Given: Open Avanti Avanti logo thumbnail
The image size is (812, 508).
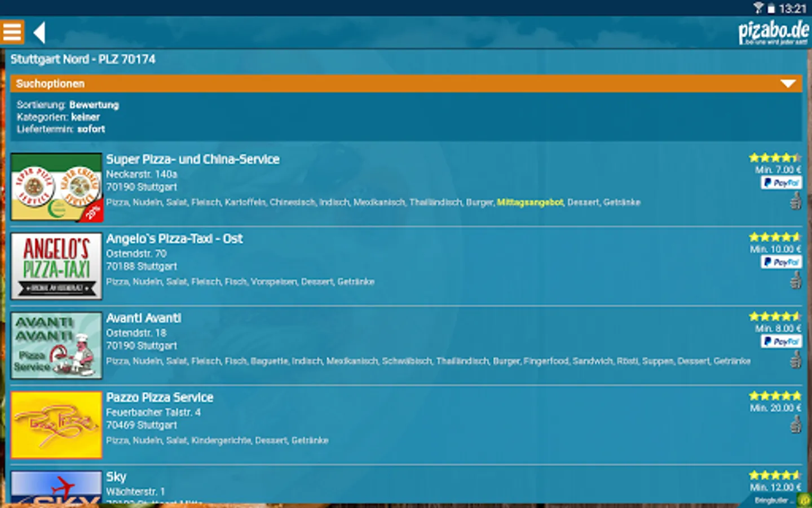Looking at the screenshot, I should (56, 345).
